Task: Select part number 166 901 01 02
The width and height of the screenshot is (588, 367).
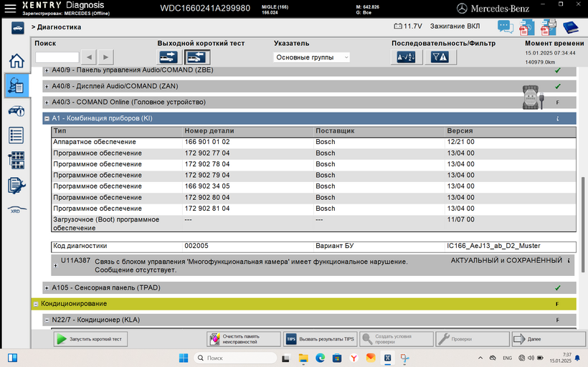Action: 207,142
